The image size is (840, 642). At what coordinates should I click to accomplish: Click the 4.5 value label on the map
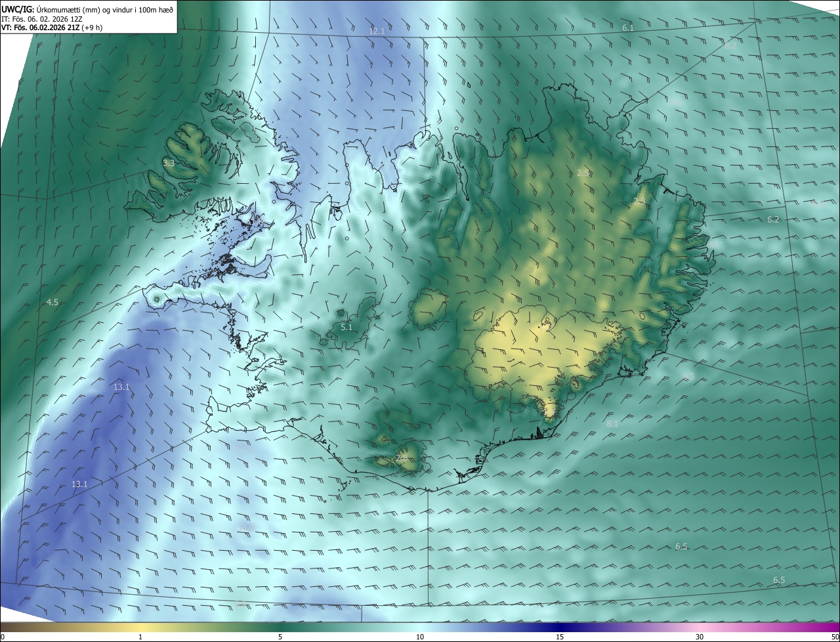point(52,303)
